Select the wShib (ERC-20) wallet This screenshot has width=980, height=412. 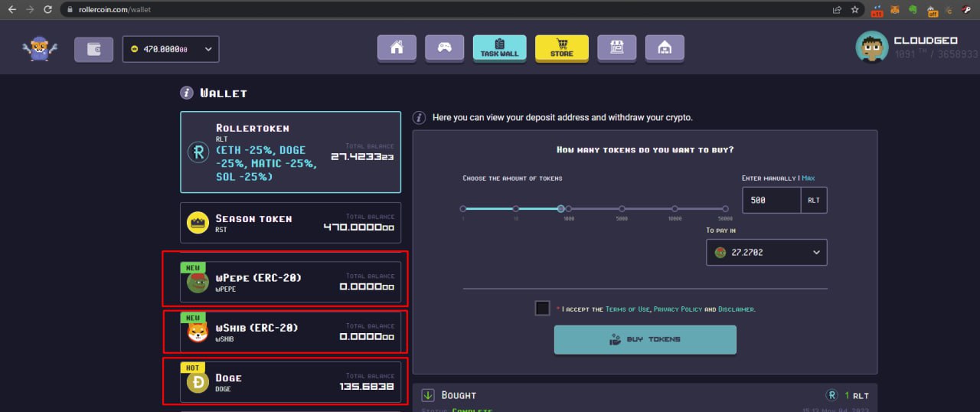pyautogui.click(x=290, y=332)
